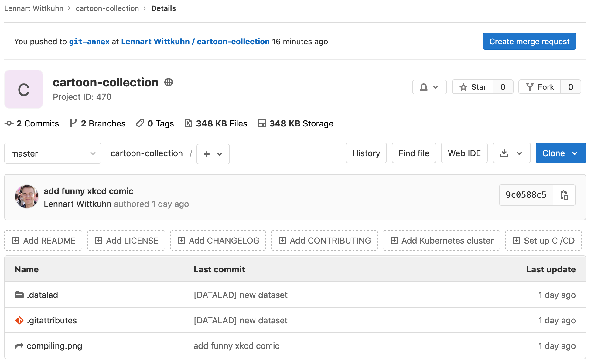Copy commit SHA with clipboard icon
This screenshot has width=591, height=364.
click(564, 195)
